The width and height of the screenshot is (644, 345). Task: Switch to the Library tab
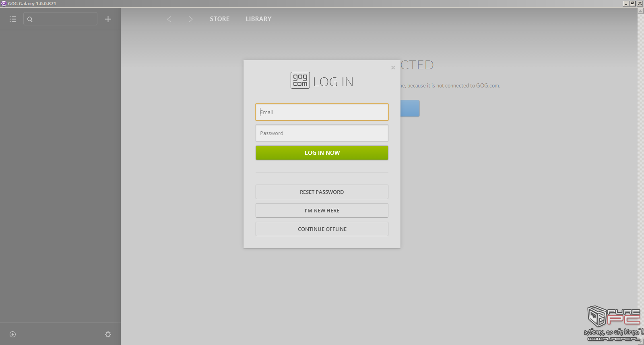click(258, 19)
